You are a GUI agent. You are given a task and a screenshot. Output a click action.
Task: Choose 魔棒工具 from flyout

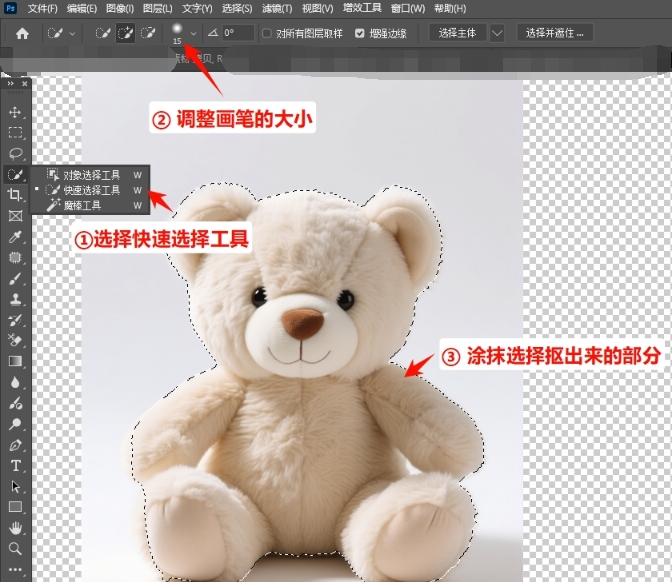(x=90, y=205)
